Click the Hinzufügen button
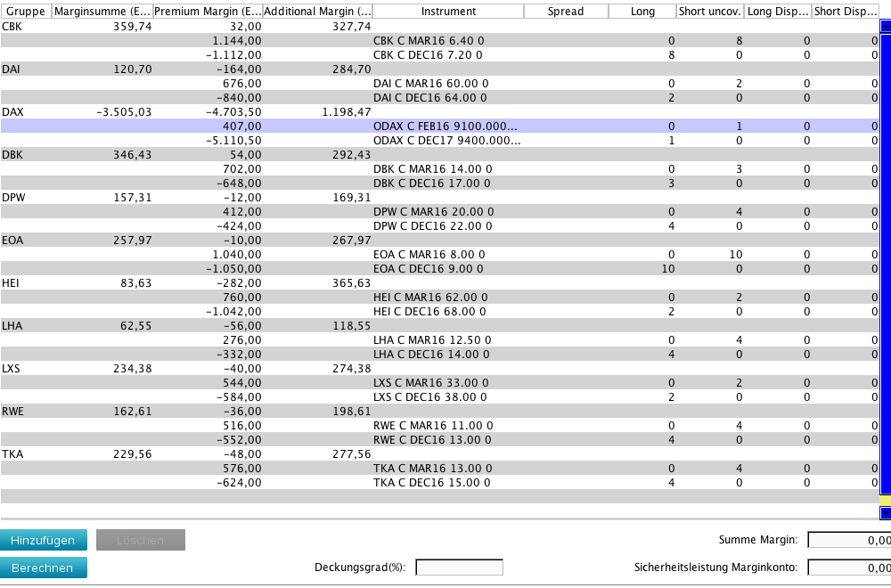891x588 pixels. [44, 540]
